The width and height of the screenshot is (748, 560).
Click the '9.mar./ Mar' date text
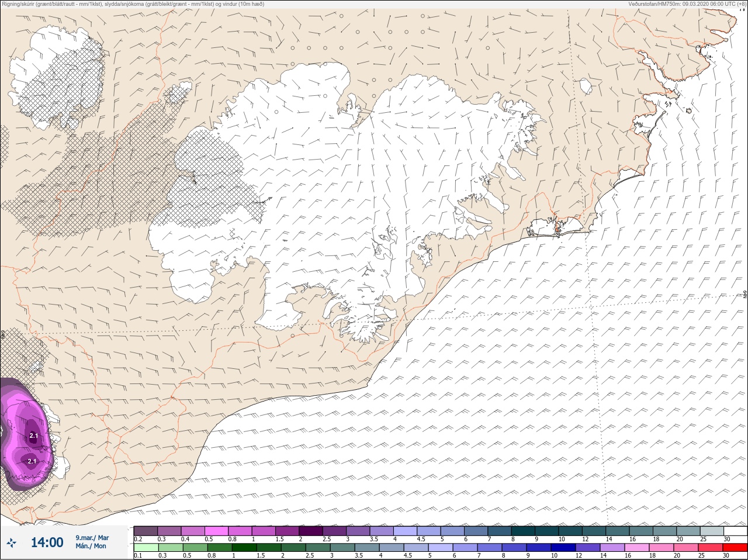pyautogui.click(x=92, y=537)
